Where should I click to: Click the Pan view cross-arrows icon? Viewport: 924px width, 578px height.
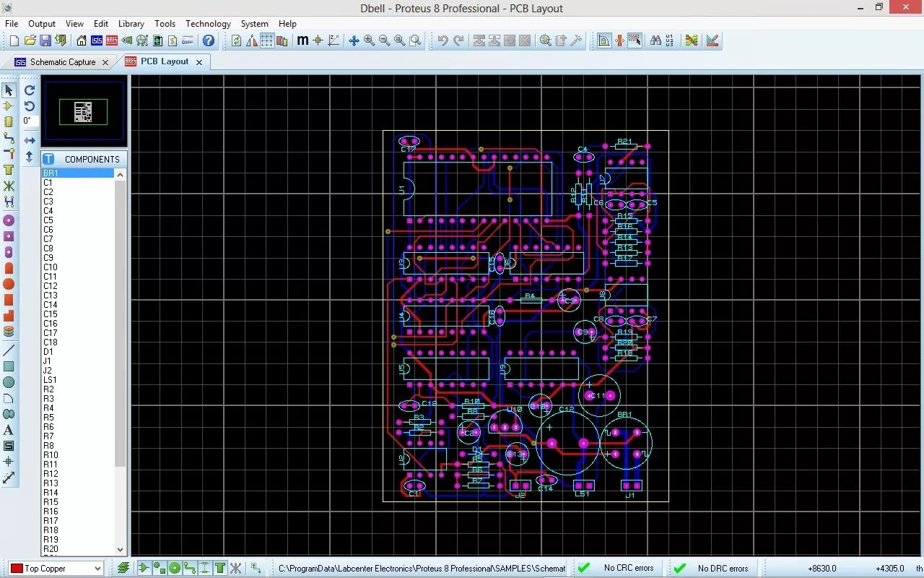(354, 40)
